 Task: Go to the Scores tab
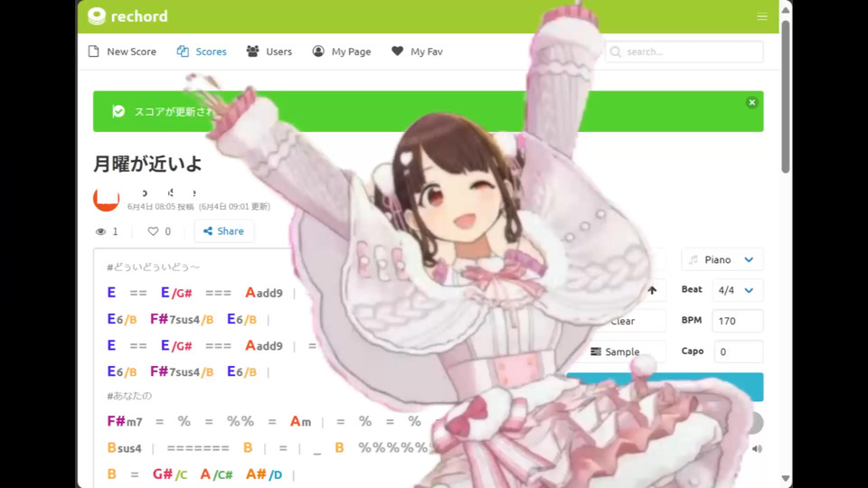(x=202, y=52)
